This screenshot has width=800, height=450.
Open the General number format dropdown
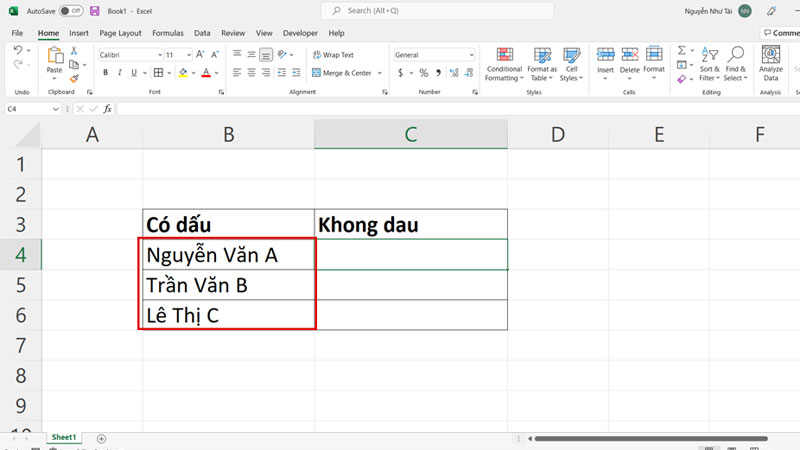point(471,55)
